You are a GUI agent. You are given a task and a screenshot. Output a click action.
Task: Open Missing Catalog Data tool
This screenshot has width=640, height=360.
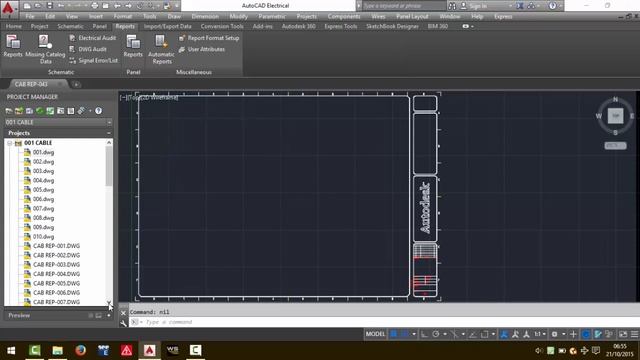(x=45, y=49)
